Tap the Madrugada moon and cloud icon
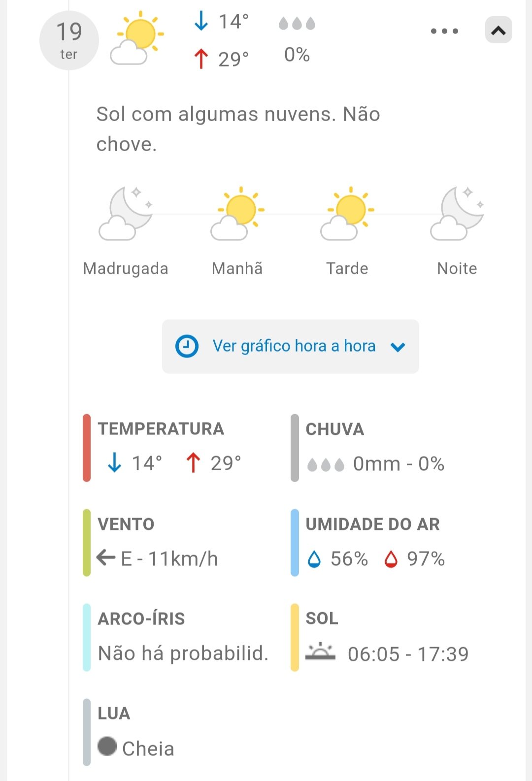 coord(125,214)
